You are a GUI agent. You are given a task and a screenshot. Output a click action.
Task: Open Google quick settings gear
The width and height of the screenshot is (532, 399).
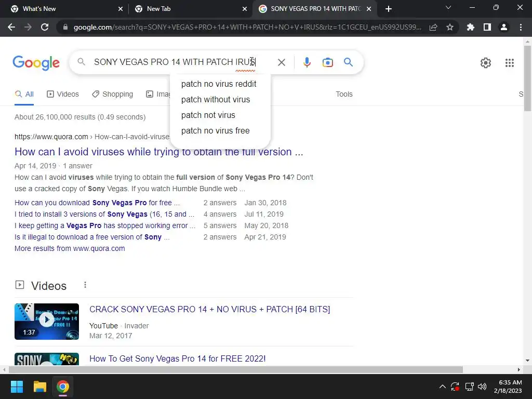pos(486,63)
